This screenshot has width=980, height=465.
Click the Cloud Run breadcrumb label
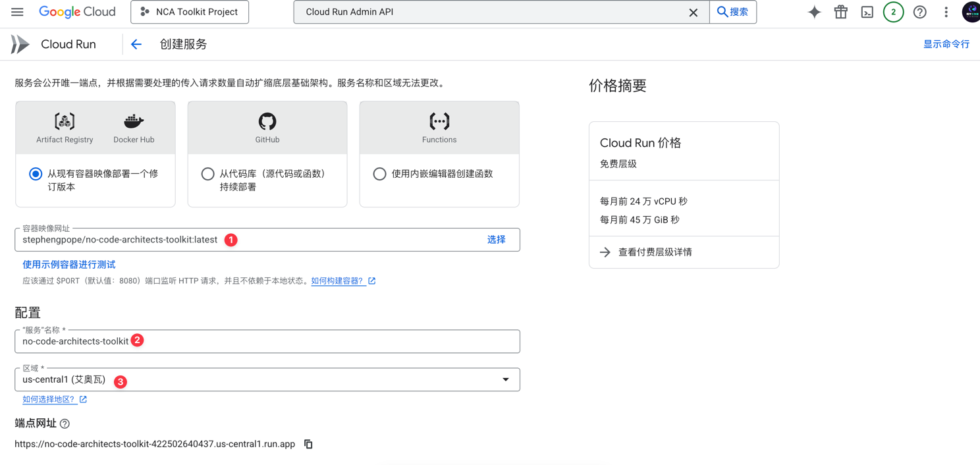tap(68, 43)
